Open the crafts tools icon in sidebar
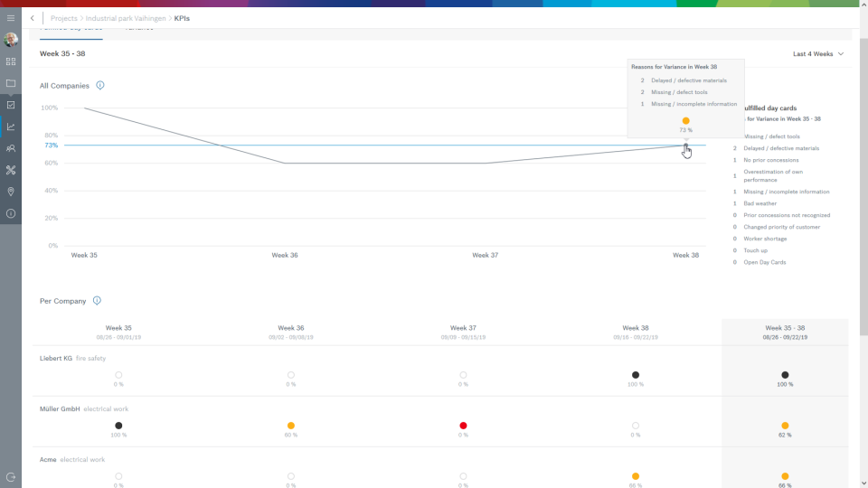 (11, 170)
